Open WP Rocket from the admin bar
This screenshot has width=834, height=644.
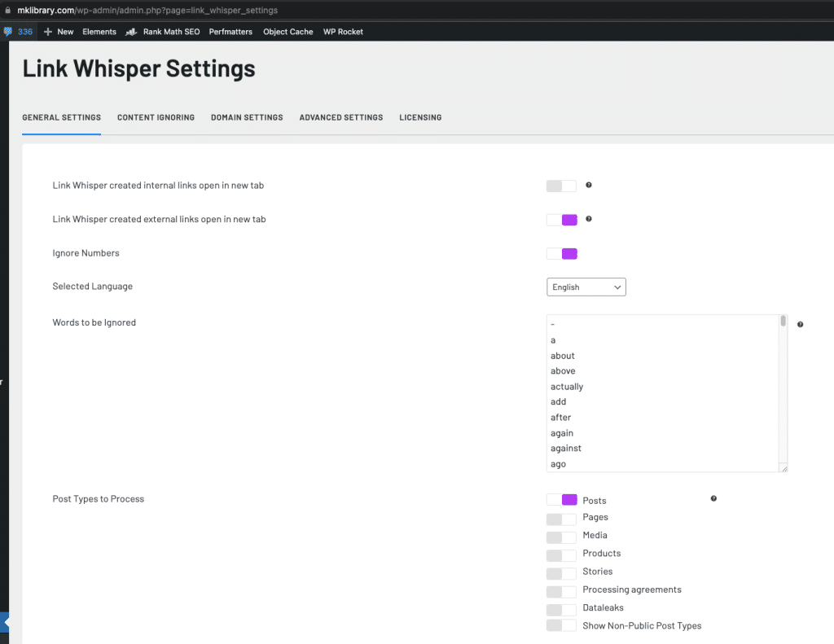342,32
